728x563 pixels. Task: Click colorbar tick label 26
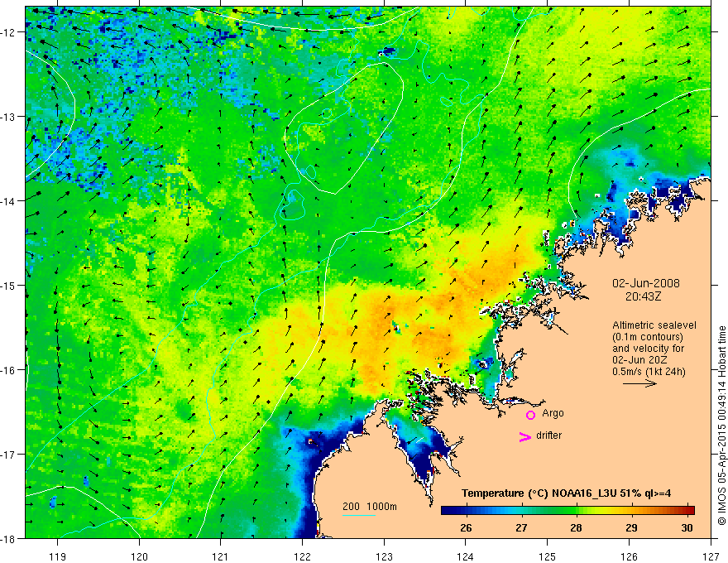pos(466,527)
